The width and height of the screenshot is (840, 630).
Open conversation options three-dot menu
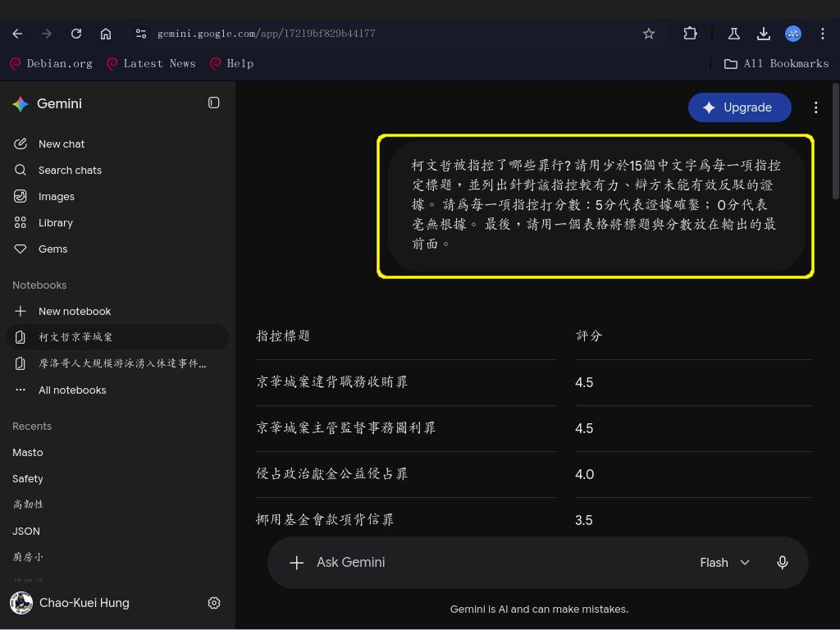(816, 107)
